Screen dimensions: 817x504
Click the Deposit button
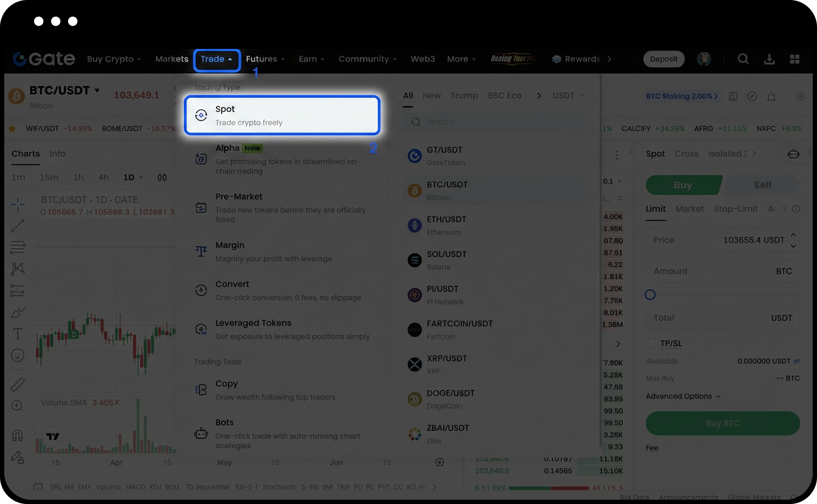pos(663,59)
